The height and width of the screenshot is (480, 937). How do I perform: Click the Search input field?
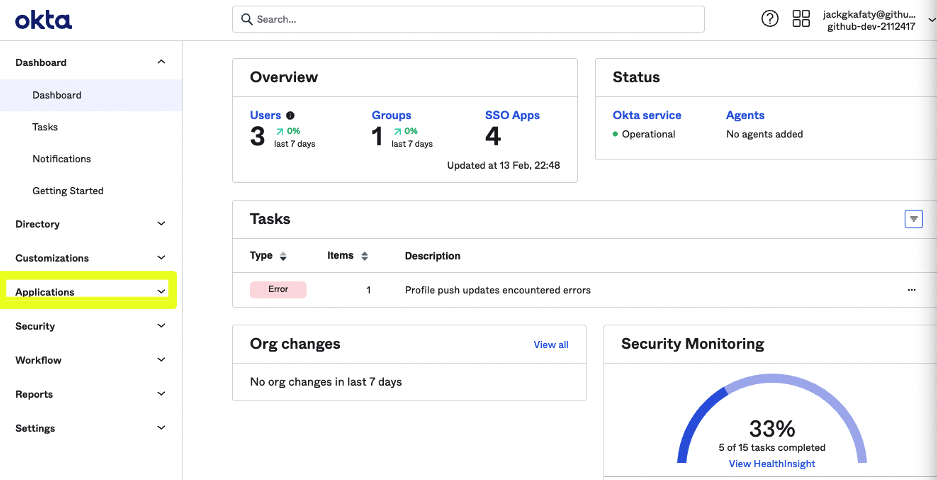coord(468,19)
